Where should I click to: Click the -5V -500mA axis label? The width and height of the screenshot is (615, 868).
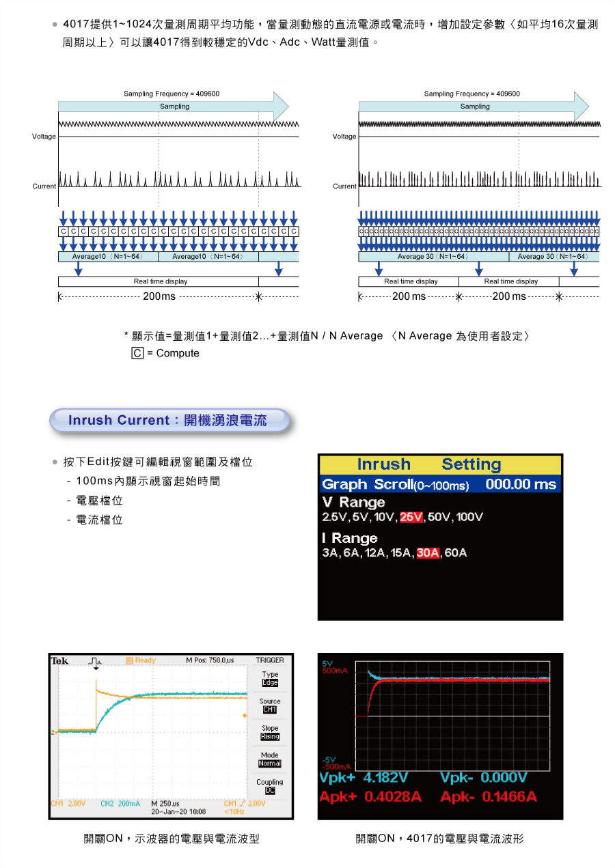[x=335, y=763]
